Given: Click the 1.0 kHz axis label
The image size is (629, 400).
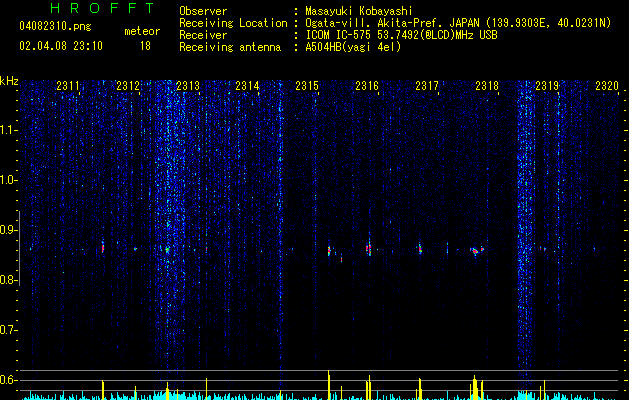Looking at the screenshot, I should (x=8, y=180).
